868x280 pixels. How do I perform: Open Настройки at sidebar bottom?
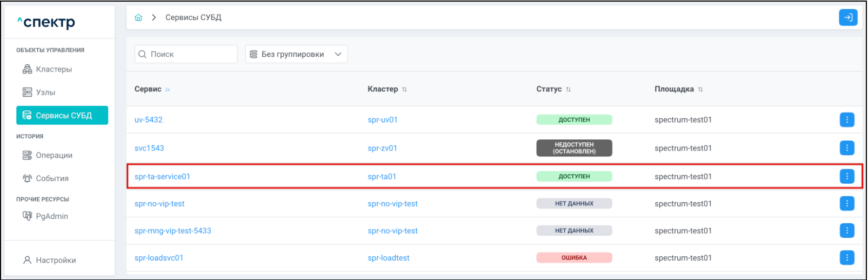55,261
